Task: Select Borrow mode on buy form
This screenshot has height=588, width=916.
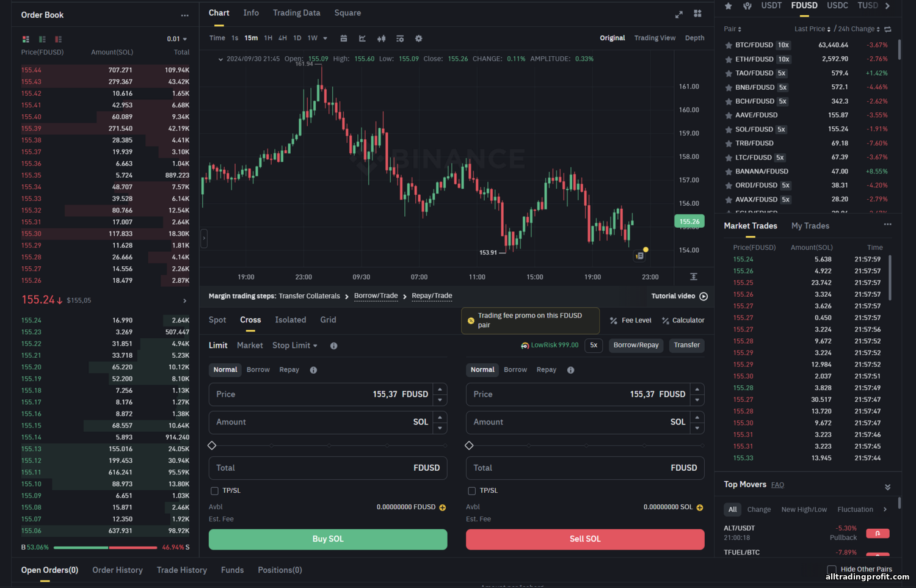Action: 258,370
